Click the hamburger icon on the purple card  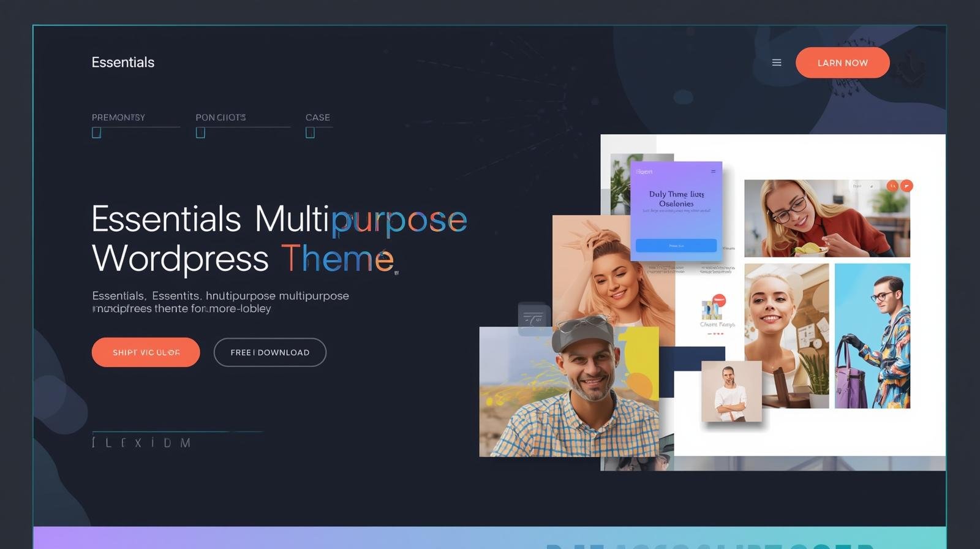(713, 172)
